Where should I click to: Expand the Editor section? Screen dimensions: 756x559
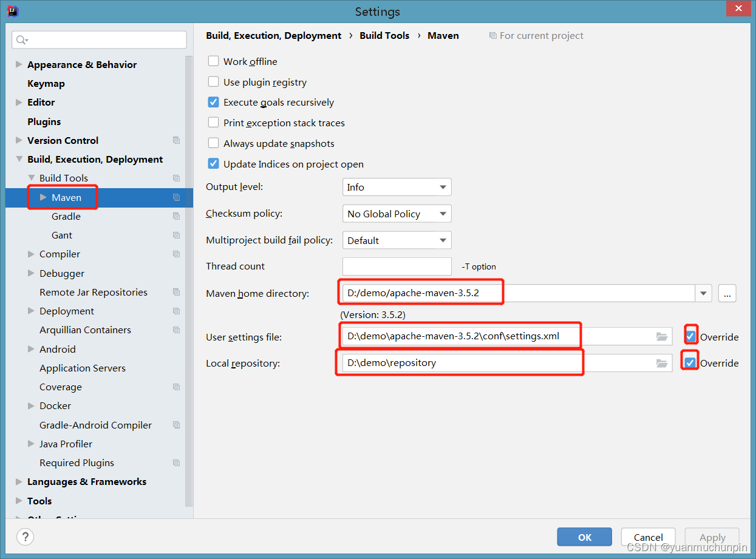pyautogui.click(x=19, y=102)
